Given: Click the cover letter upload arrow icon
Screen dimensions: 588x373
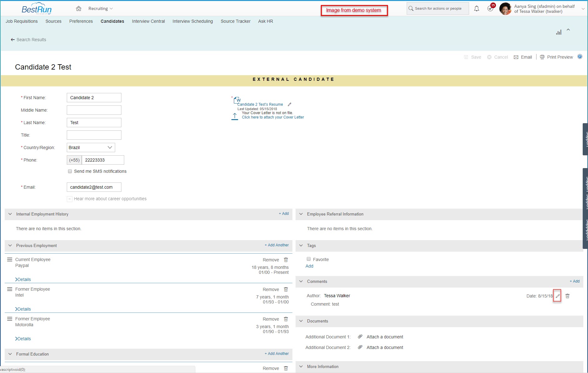Looking at the screenshot, I should point(235,116).
